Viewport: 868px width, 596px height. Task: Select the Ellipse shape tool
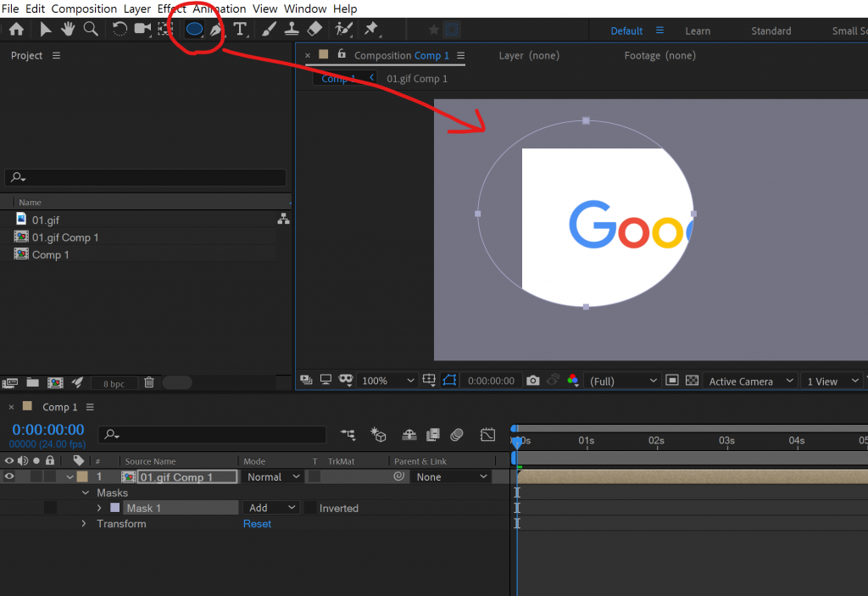[194, 30]
